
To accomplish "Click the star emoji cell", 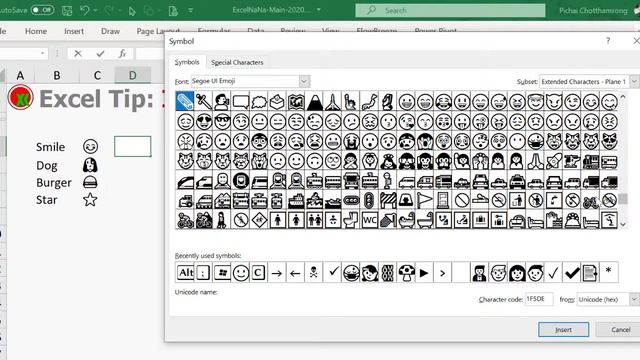I will (90, 200).
